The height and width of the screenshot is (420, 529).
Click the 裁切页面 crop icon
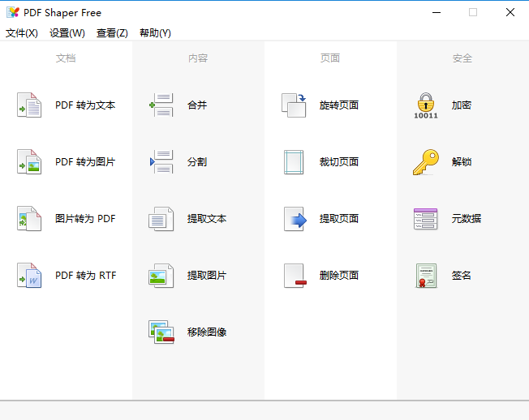point(294,162)
